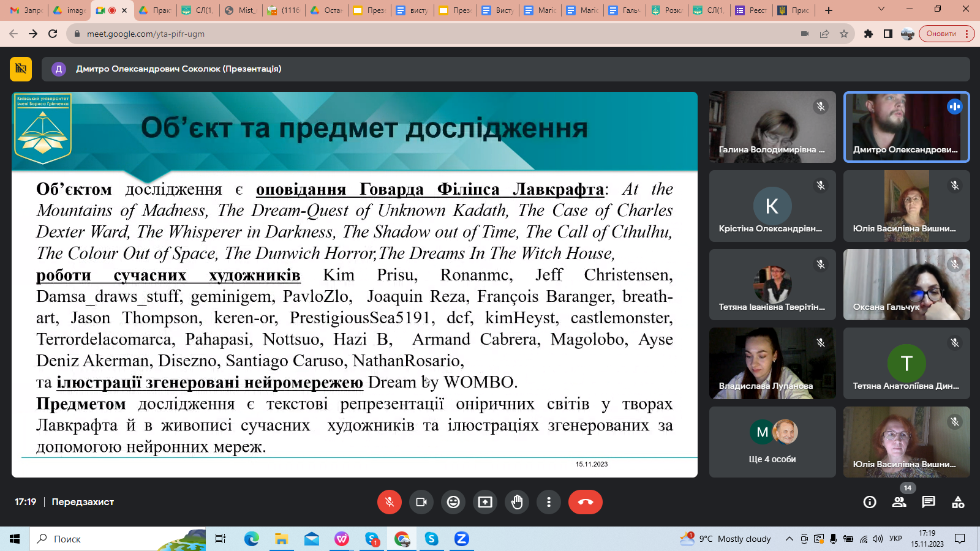Open the meeting details info icon
Viewport: 980px width, 551px height.
(870, 503)
